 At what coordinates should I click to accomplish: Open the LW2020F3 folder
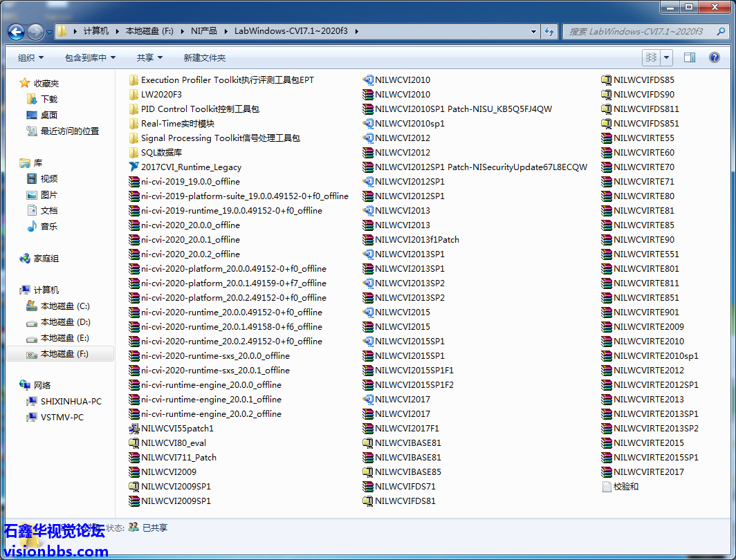(160, 95)
